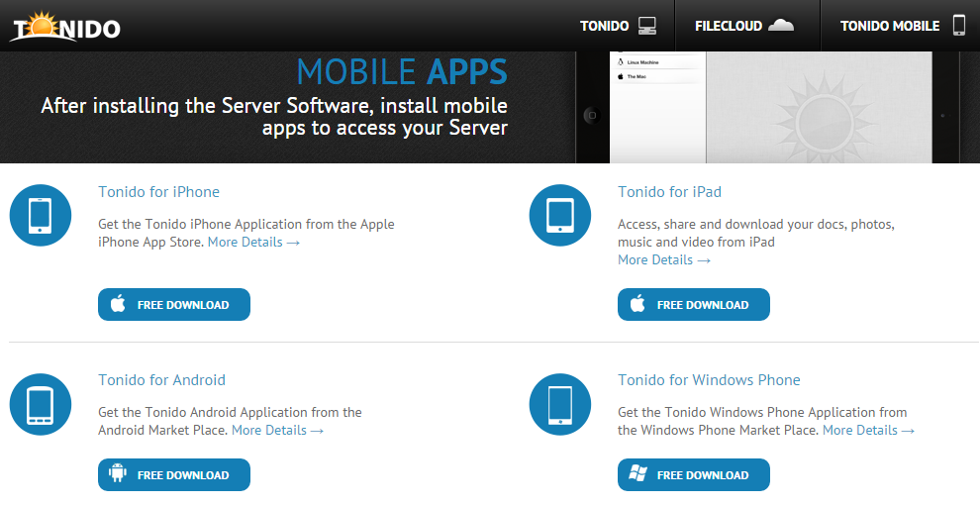The height and width of the screenshot is (505, 980).
Task: Follow More Details link for iPad app
Action: pos(664,260)
